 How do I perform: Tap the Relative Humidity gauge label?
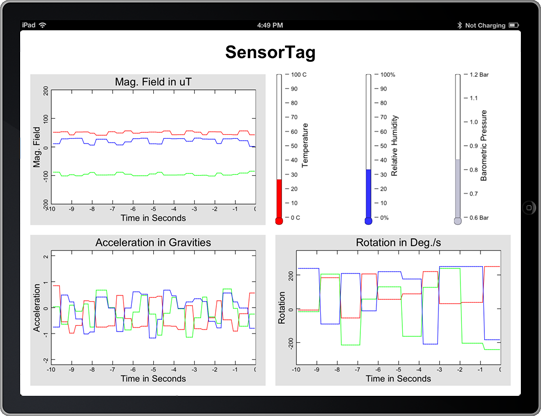point(394,146)
